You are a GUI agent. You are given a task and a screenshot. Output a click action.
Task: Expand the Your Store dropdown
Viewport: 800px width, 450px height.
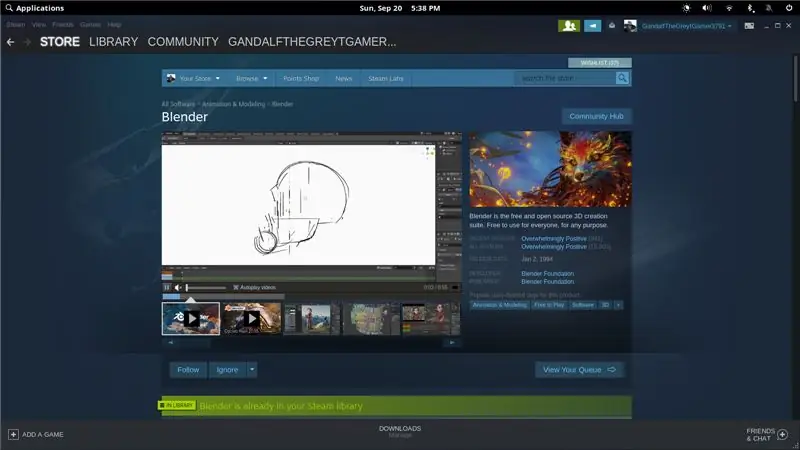click(x=193, y=79)
